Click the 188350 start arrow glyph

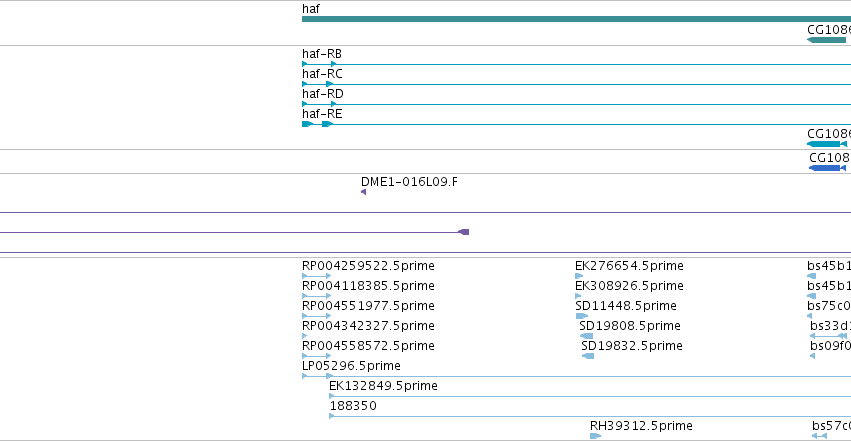click(x=332, y=417)
